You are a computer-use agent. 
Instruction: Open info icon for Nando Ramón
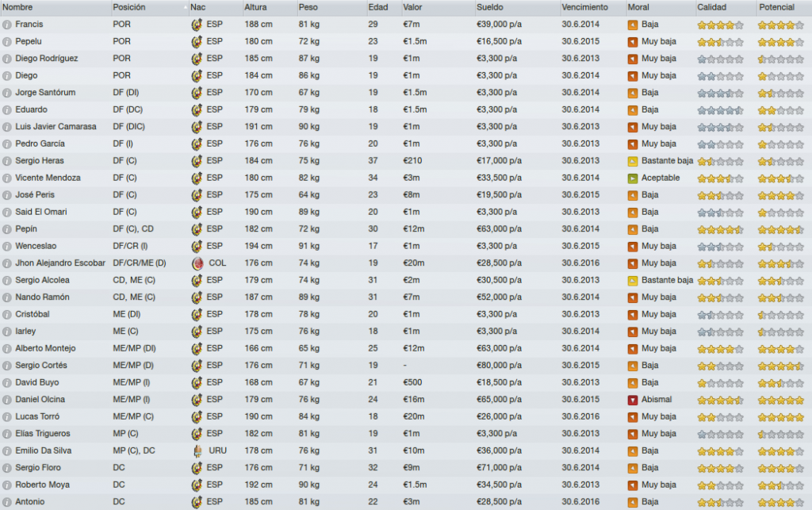[6, 297]
